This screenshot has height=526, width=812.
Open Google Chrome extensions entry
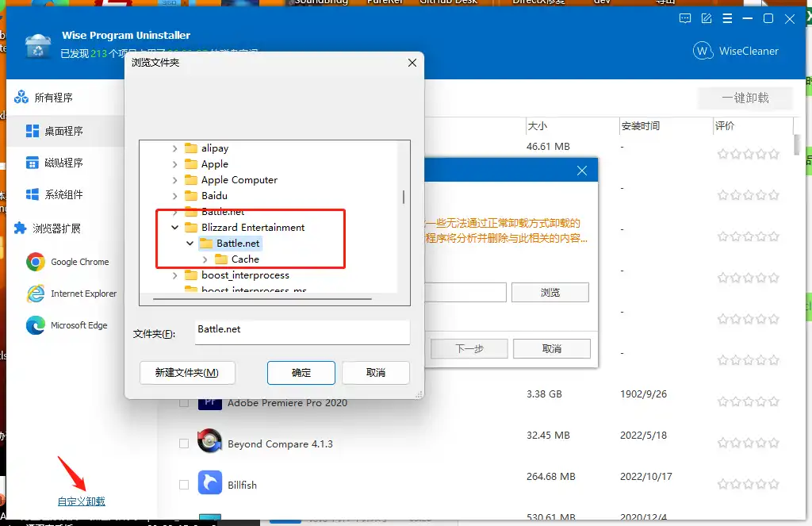(80, 263)
